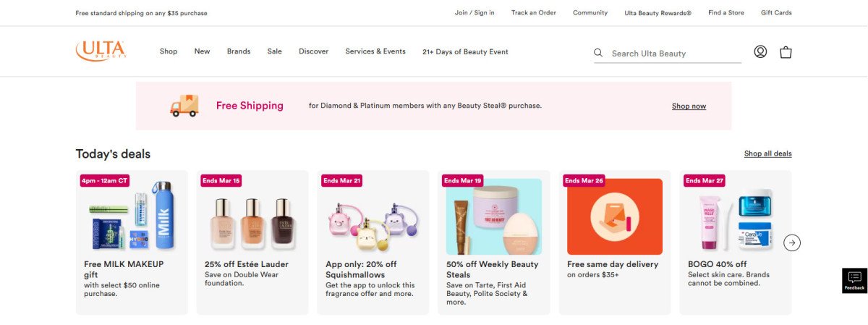868x325 pixels.
Task: Click the Free Shipping banner heading
Action: [250, 106]
